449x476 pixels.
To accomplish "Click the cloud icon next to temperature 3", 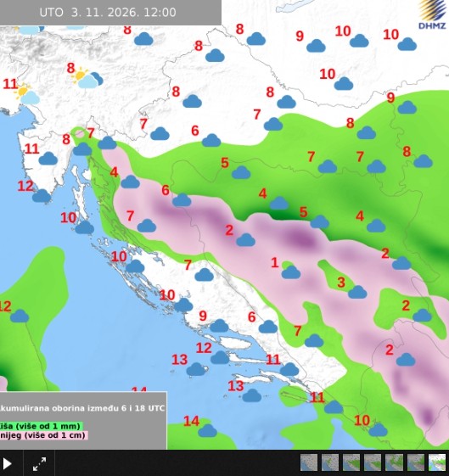I will (x=357, y=292).
